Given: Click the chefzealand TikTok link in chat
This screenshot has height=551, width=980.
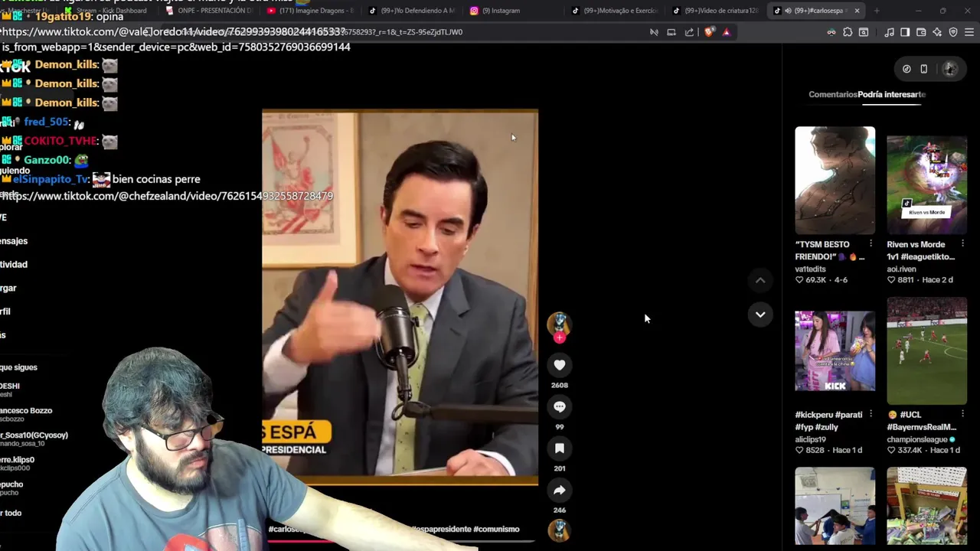Looking at the screenshot, I should [167, 196].
